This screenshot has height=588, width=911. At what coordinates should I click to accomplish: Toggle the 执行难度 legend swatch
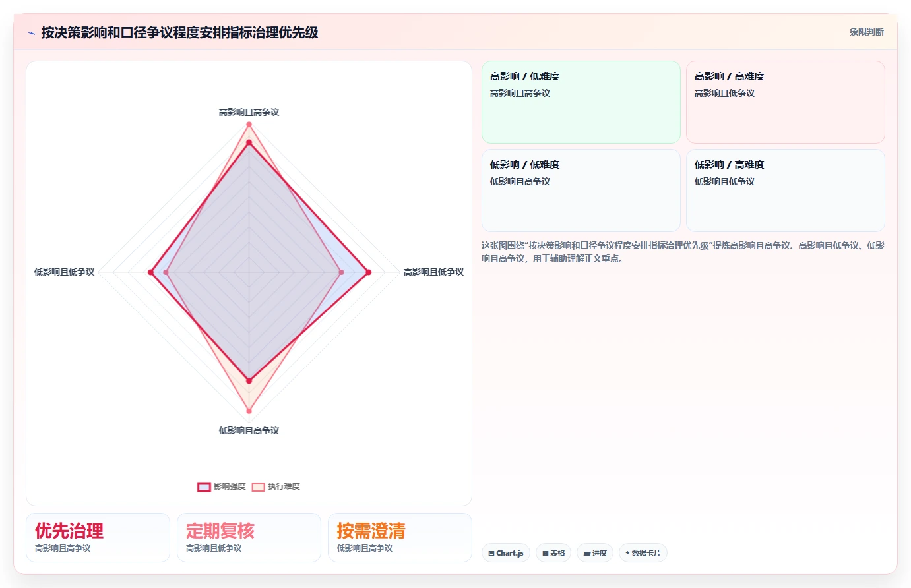(259, 487)
